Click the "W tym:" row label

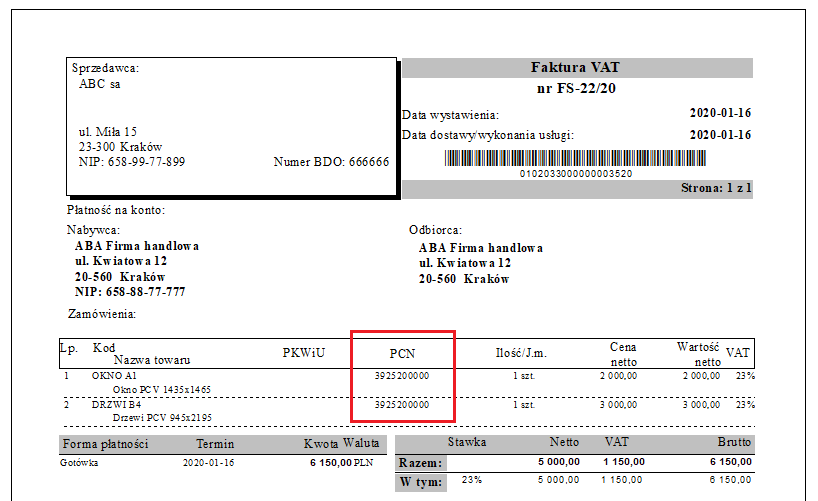[x=421, y=482]
